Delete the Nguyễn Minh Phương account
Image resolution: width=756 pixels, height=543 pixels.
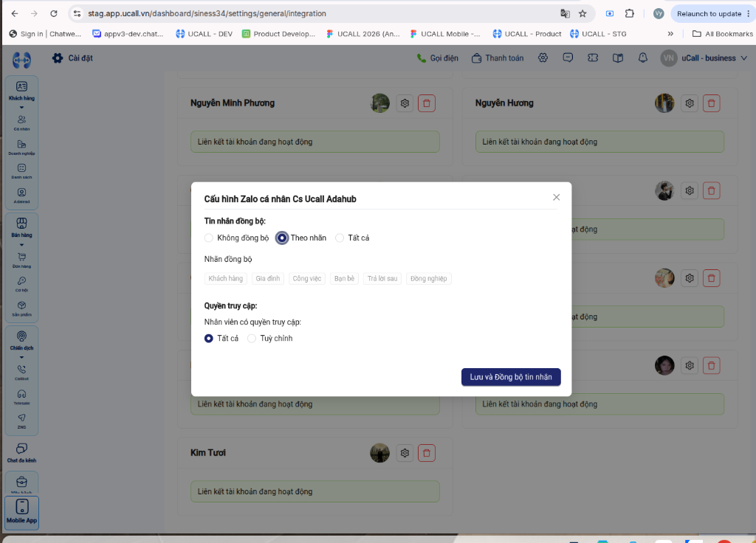427,103
